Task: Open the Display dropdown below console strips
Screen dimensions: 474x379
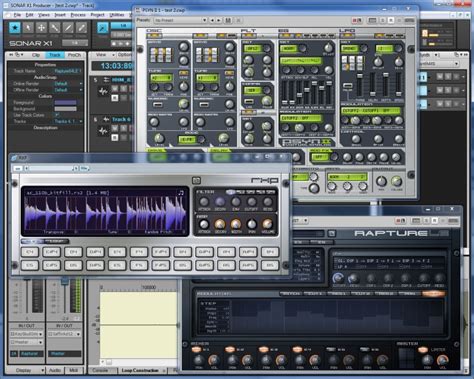Action: tap(30, 370)
